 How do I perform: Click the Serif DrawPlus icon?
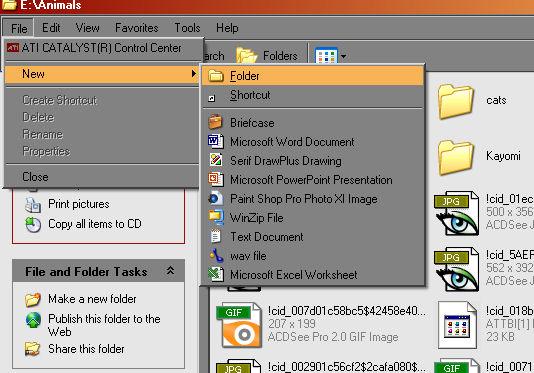click(x=216, y=160)
